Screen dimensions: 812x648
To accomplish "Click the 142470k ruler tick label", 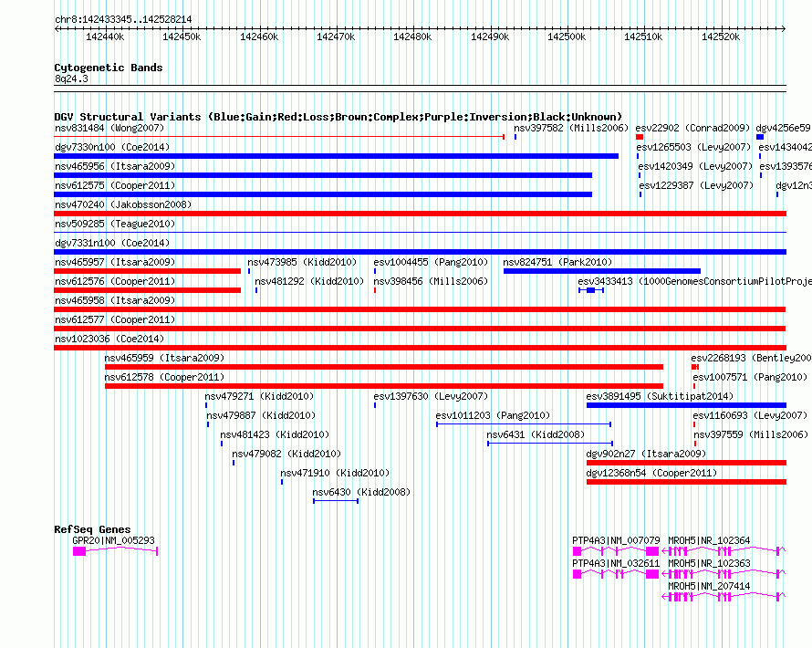I will click(x=336, y=37).
